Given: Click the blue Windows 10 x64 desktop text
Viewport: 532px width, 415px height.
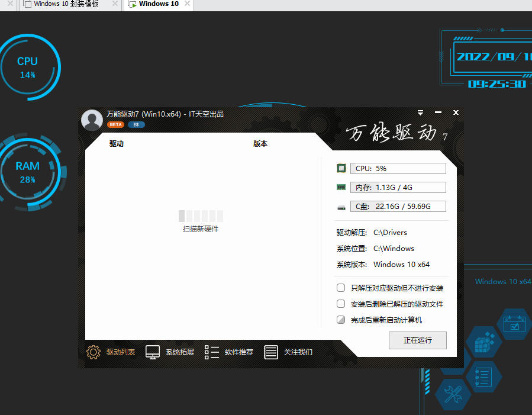Looking at the screenshot, I should 503,282.
